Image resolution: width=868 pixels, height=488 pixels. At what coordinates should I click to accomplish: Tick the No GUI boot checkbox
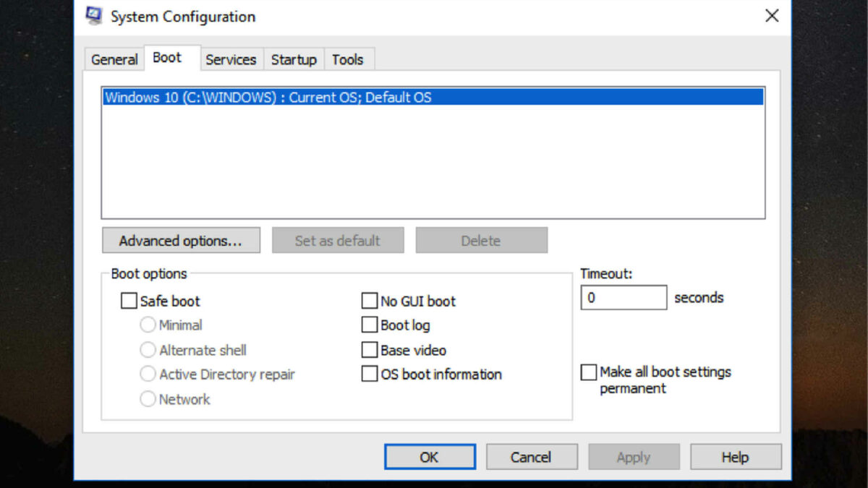370,301
